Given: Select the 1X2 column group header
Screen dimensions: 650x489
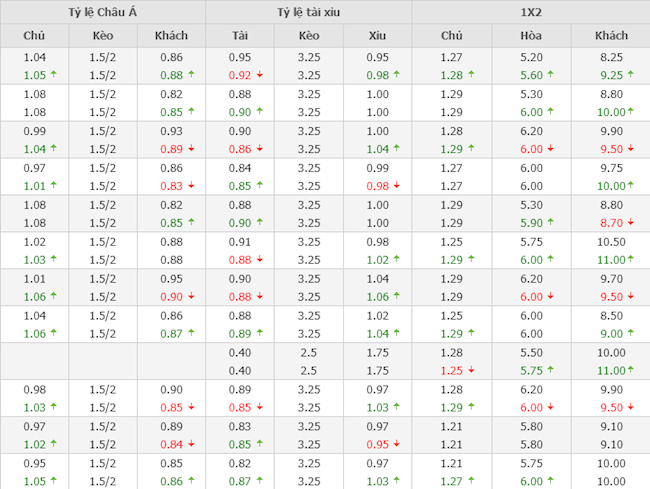Looking at the screenshot, I should (530, 12).
